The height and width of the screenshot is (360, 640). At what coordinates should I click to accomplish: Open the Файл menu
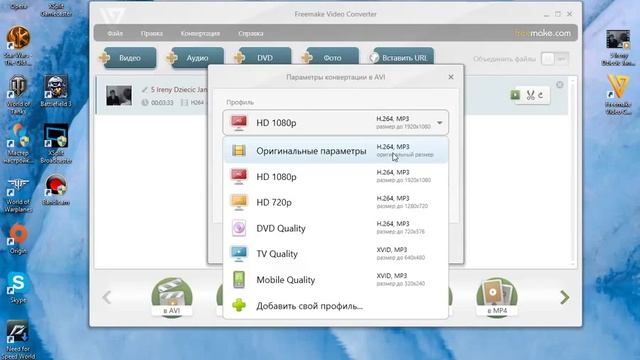115,33
